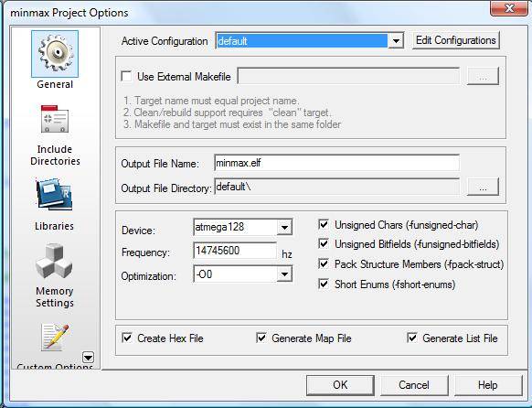Viewport: 532px width, 408px height.
Task: Click the selected 'default' configuration text
Action: [232, 41]
